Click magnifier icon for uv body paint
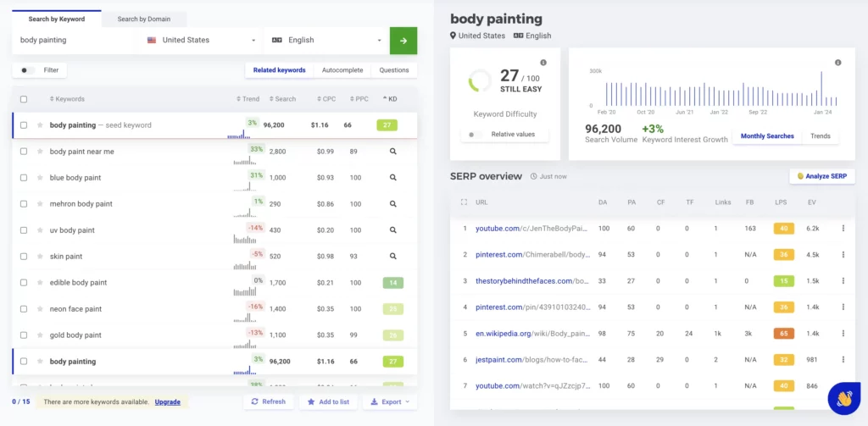The height and width of the screenshot is (426, 868). point(392,230)
